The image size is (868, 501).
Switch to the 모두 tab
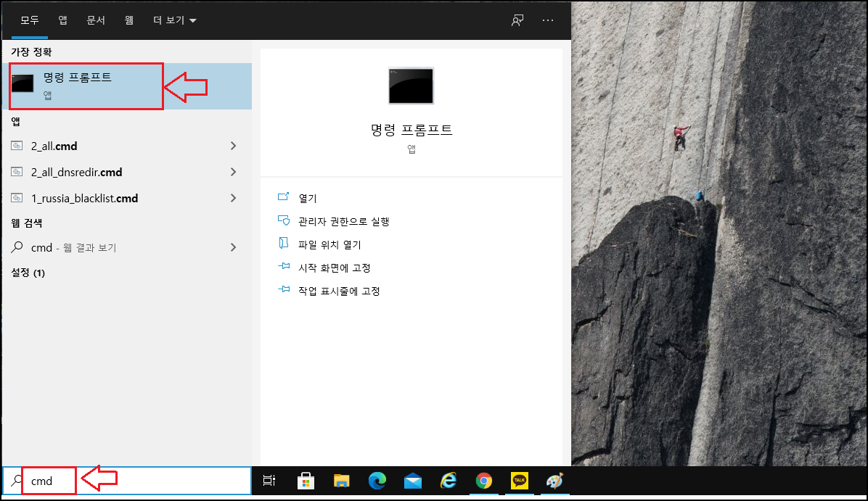point(30,20)
